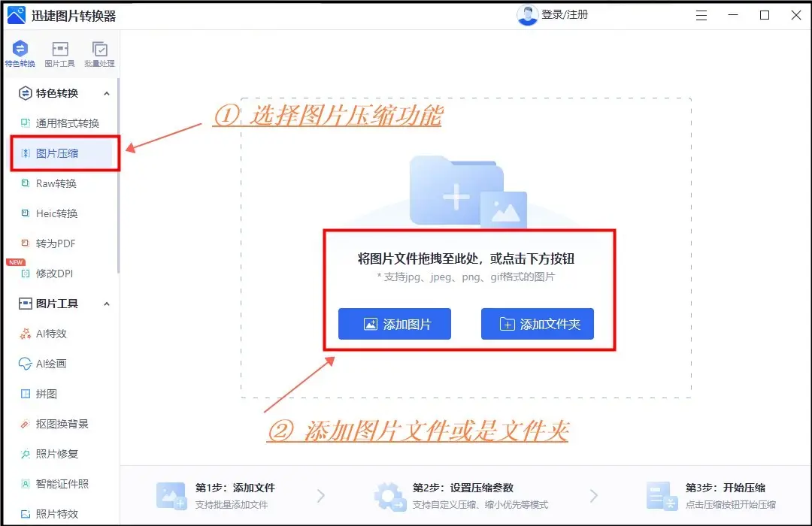The width and height of the screenshot is (812, 526).
Task: Click the 第2步：设置压缩参数 heading
Action: (x=463, y=488)
